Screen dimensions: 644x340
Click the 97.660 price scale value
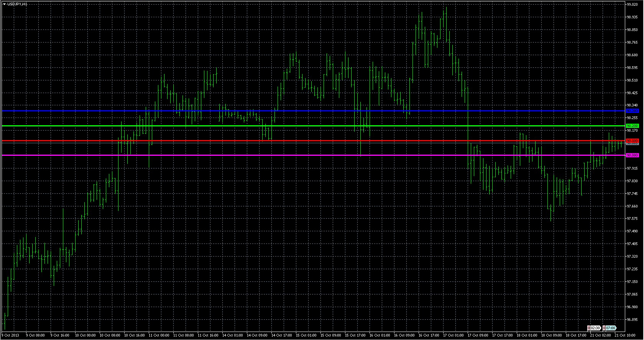(632, 206)
